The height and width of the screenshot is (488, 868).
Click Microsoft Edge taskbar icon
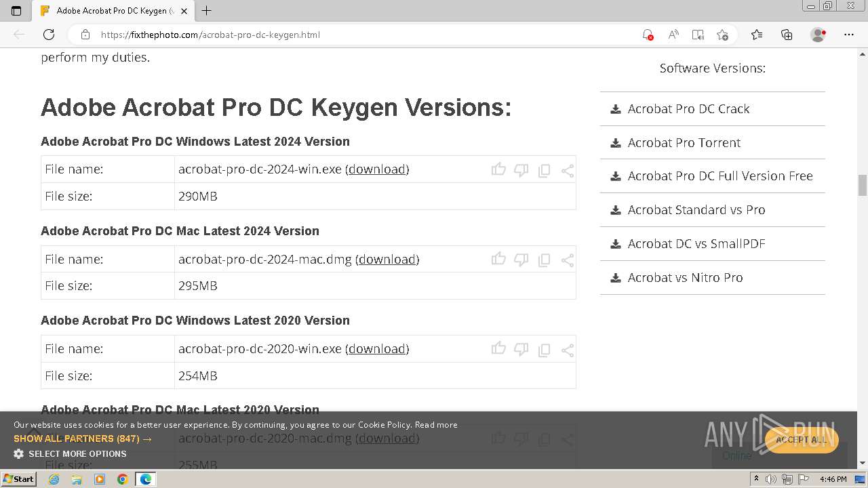[146, 479]
